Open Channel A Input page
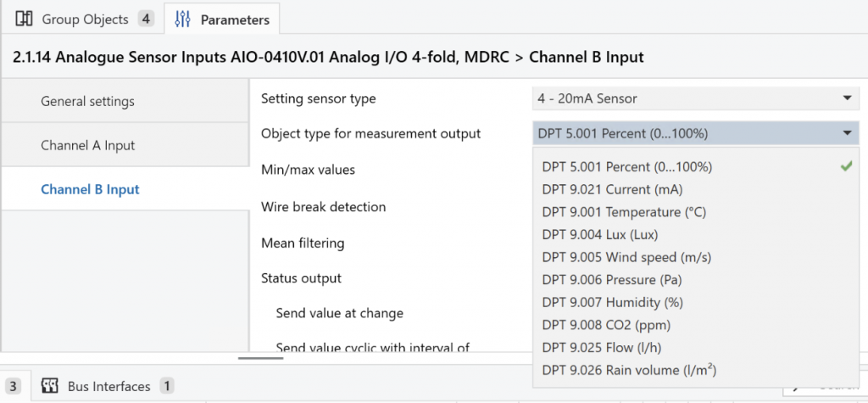Image resolution: width=868 pixels, height=403 pixels. click(x=87, y=146)
